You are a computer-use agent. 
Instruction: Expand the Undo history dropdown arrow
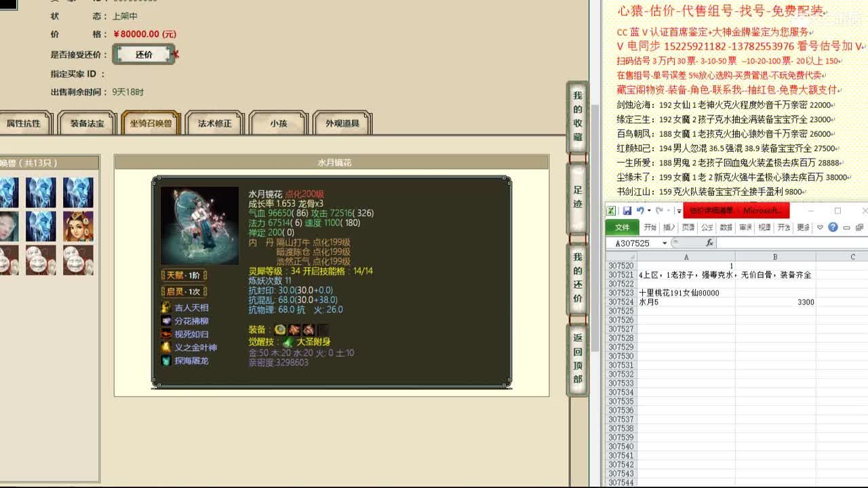(649, 210)
